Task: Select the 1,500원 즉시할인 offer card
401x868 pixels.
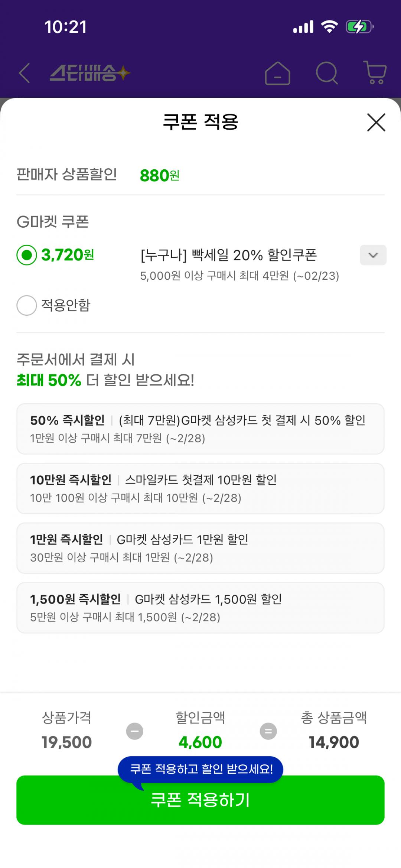Action: coord(200,608)
